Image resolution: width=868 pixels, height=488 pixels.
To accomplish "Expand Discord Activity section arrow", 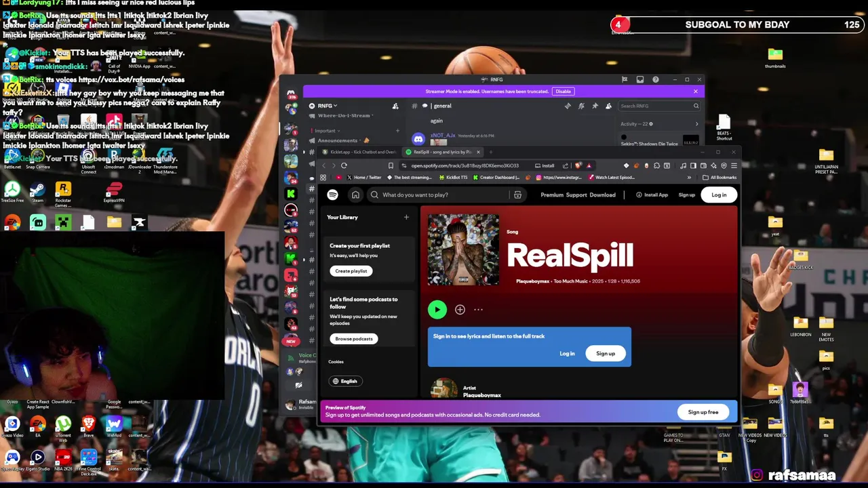I will tap(696, 124).
